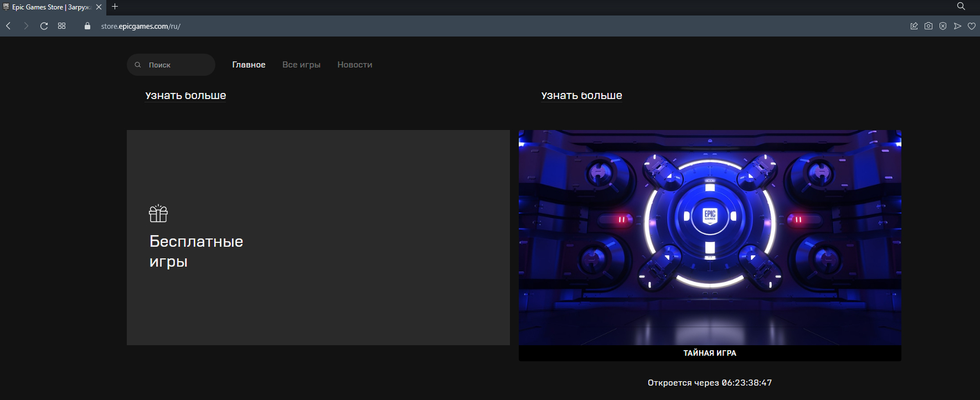Open the ad blocker shield icon
This screenshot has width=980, height=400.
tap(943, 26)
